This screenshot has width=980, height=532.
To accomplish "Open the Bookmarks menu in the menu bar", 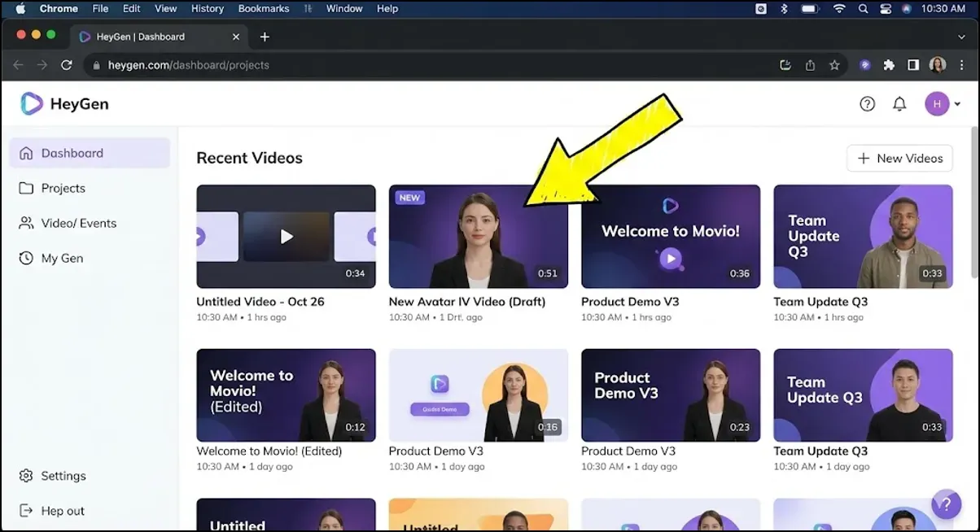I will pyautogui.click(x=263, y=9).
